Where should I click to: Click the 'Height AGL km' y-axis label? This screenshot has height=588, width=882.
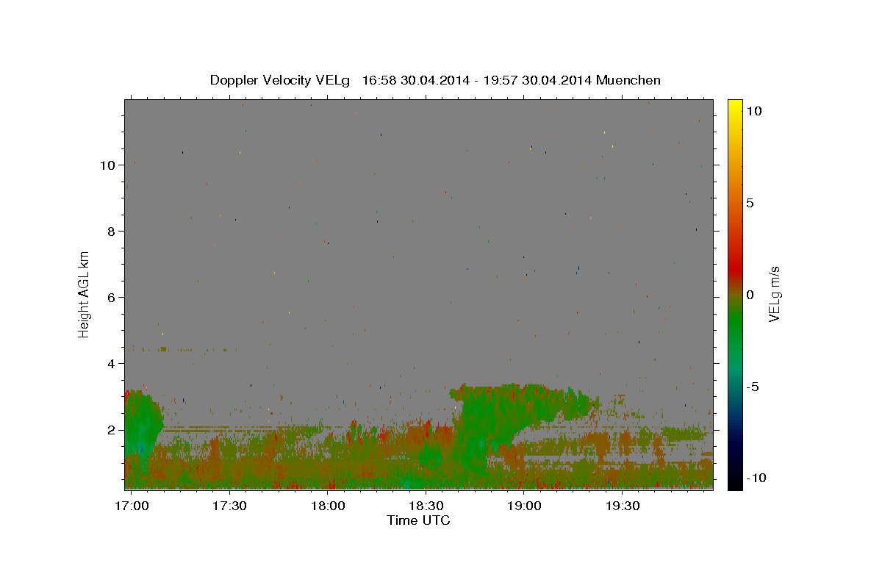[x=84, y=294]
